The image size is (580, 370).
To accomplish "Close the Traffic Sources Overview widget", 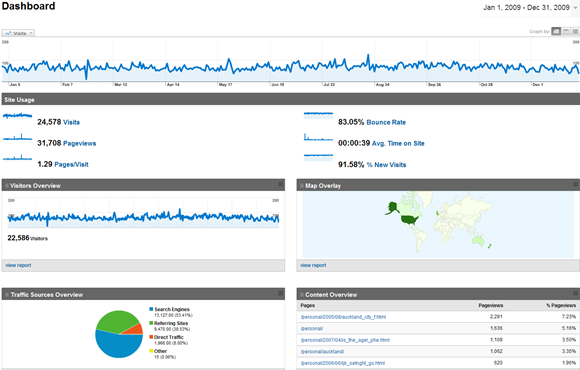I will (x=280, y=293).
